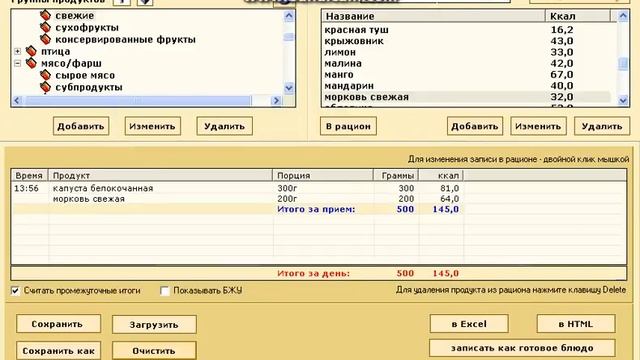
Task: Select субпродукты subgroup
Action: pos(89,87)
